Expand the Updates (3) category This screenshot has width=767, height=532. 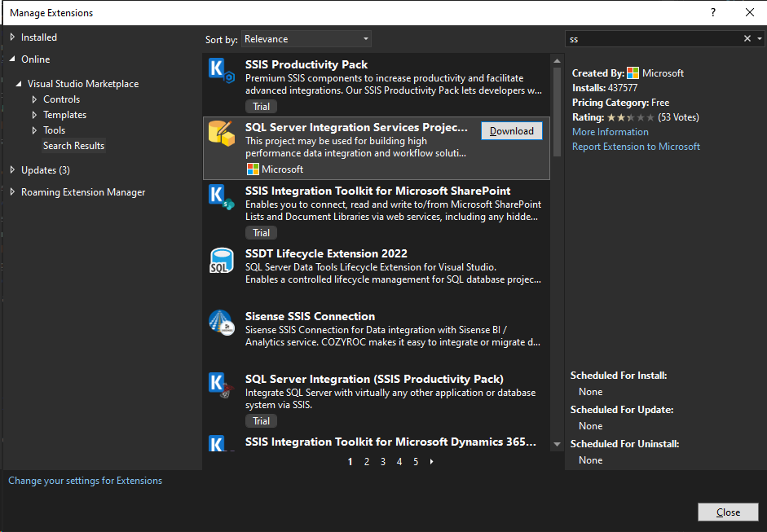click(12, 170)
